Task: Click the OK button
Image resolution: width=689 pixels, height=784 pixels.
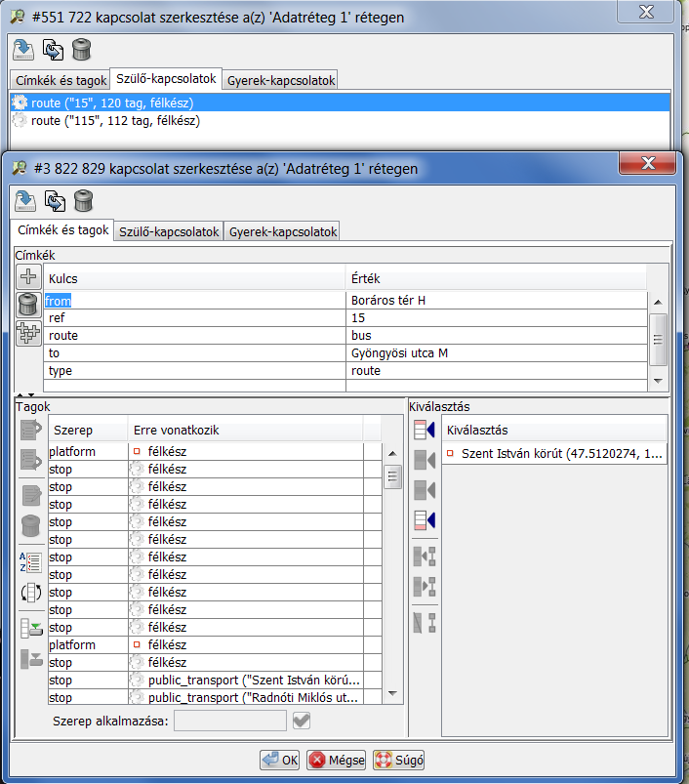Action: coord(279,760)
